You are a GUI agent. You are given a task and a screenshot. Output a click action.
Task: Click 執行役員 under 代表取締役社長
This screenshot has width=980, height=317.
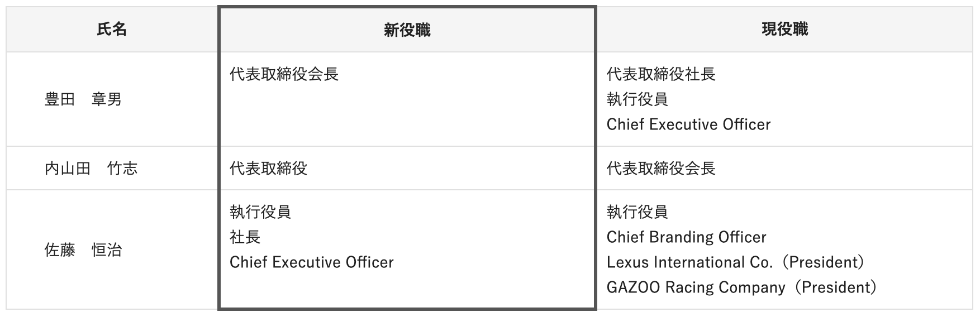tap(637, 99)
